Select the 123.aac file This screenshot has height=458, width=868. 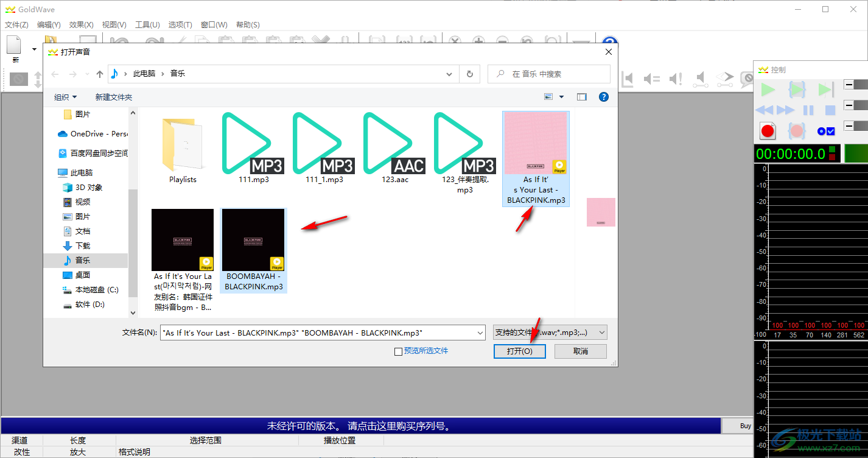[394, 148]
